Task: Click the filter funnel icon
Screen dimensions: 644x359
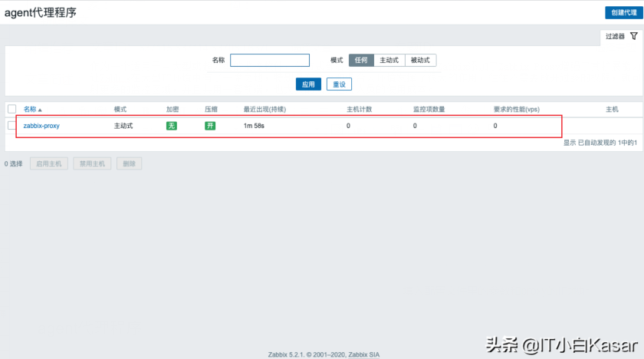Action: click(634, 36)
